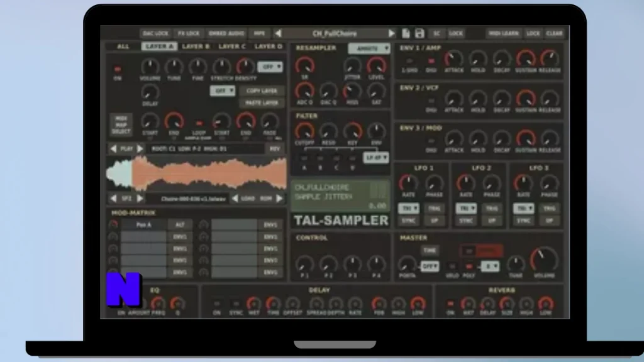
Task: Click the Resampler HISS knob
Action: pyautogui.click(x=352, y=90)
